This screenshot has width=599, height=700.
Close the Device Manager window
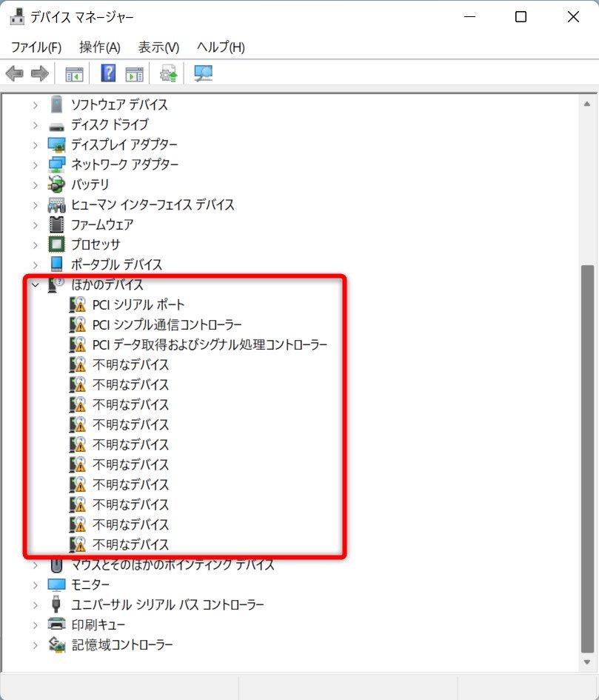pos(573,17)
